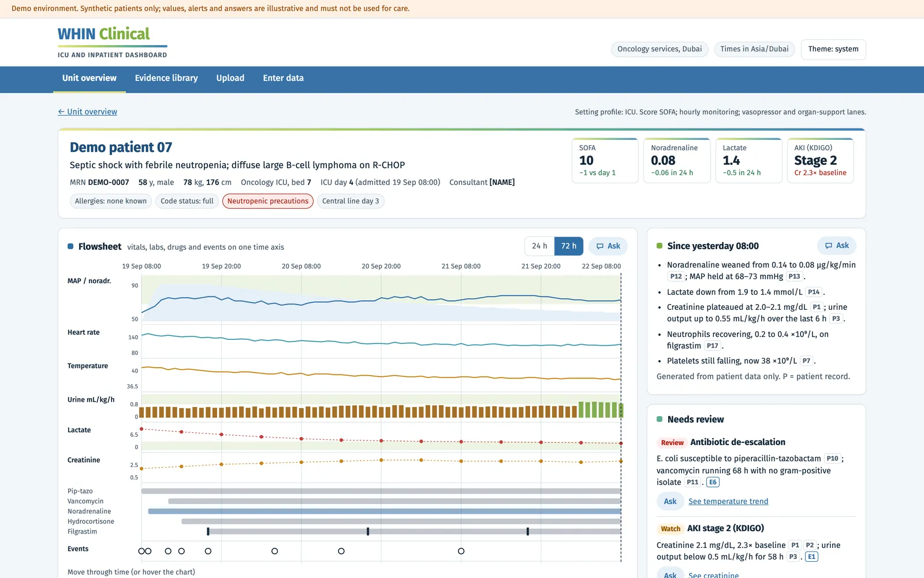Open evidence reference E6
Viewport: 924px width, 578px height.
[713, 483]
